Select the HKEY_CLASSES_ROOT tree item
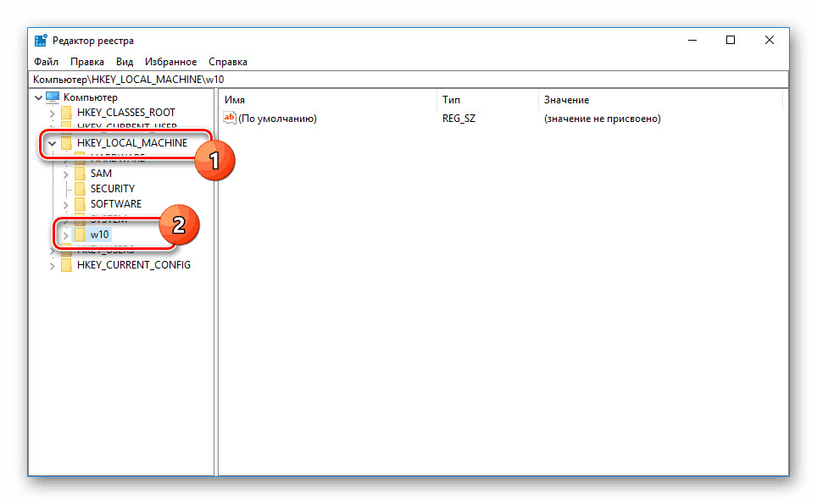Screen dimensions: 817x504 coord(126,113)
